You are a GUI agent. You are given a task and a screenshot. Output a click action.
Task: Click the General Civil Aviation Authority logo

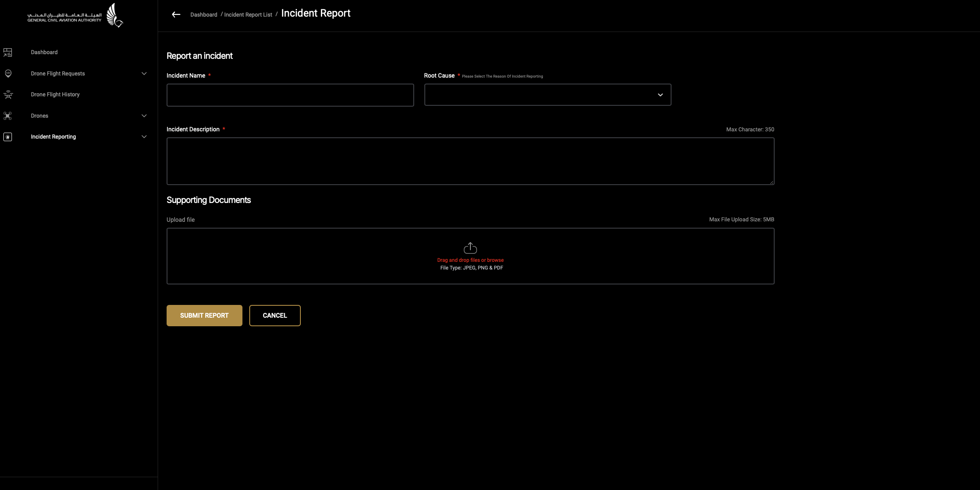(x=75, y=16)
